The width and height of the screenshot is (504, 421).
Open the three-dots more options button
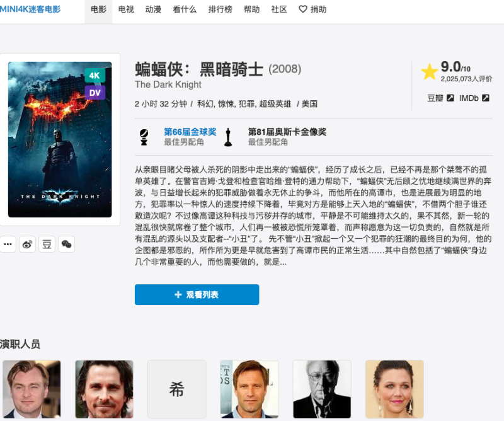coord(8,245)
